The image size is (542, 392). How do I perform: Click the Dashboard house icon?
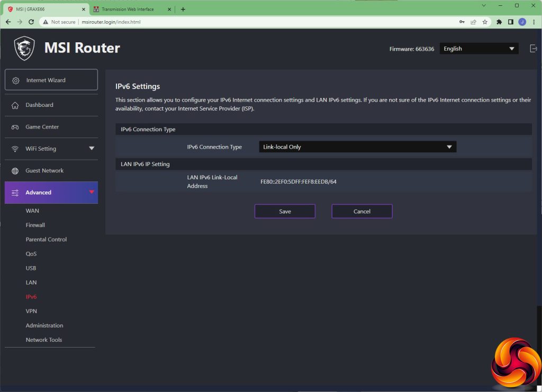15,105
